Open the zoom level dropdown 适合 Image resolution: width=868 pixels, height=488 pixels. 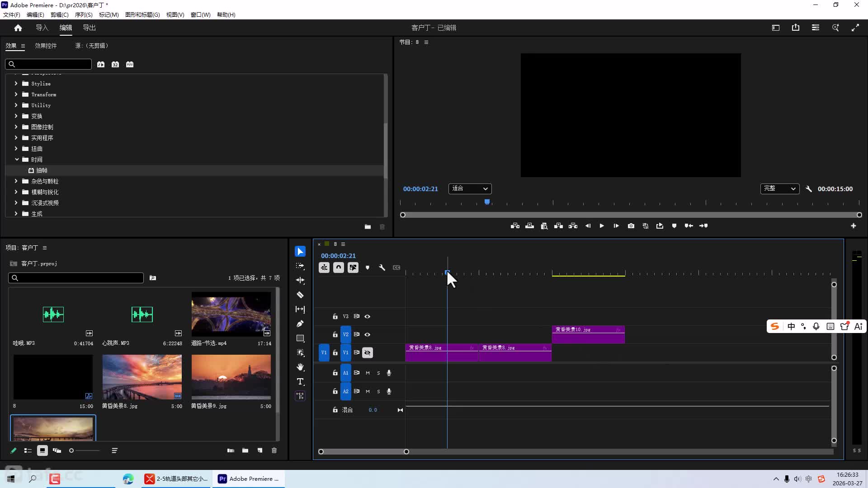tap(470, 188)
